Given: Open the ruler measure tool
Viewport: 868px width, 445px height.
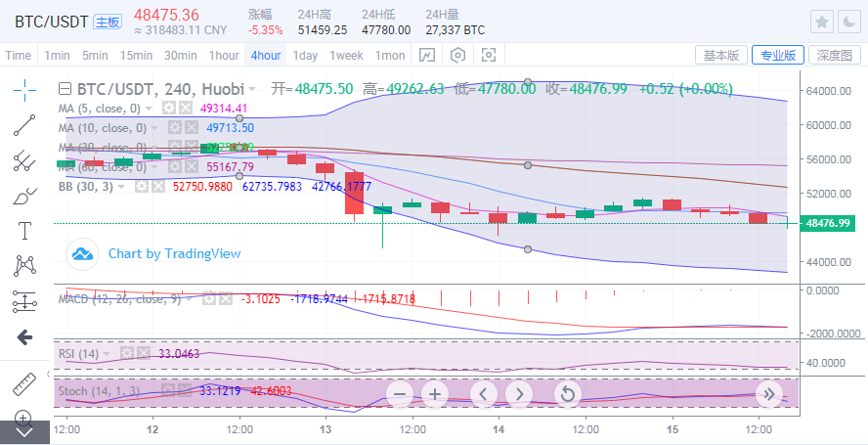Looking at the screenshot, I should pyautogui.click(x=24, y=384).
